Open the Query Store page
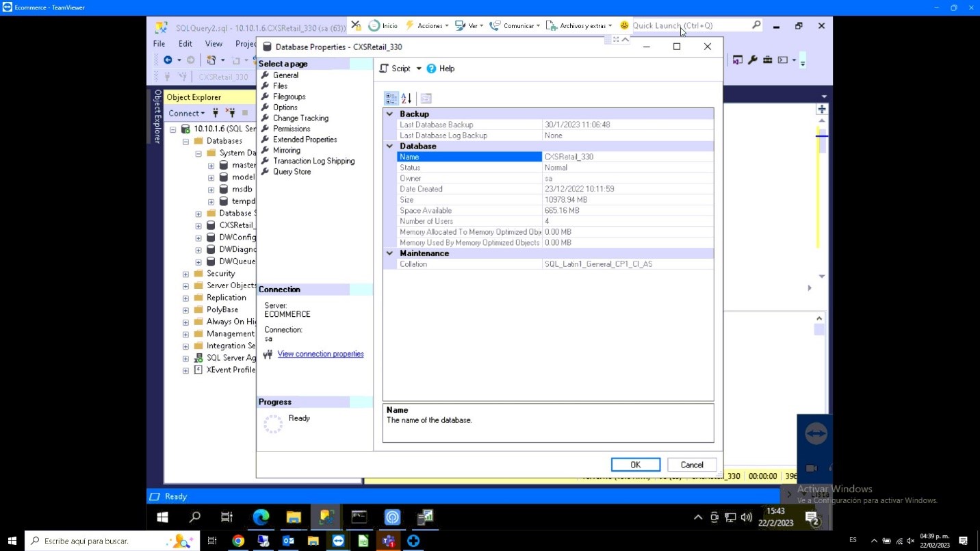This screenshot has width=980, height=551. point(292,172)
